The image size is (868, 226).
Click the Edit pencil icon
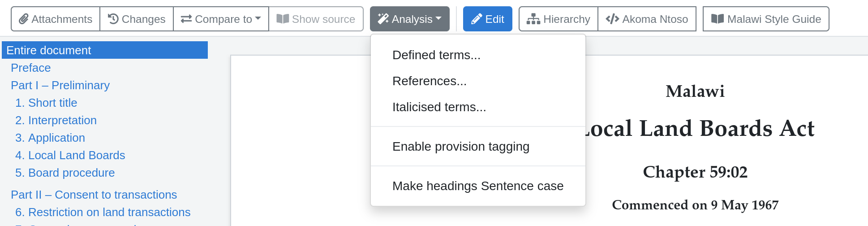coord(477,19)
